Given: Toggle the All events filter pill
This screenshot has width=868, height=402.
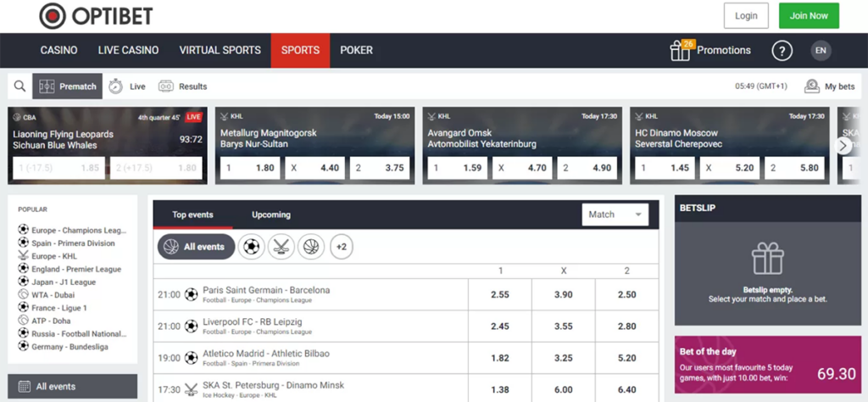Looking at the screenshot, I should tap(194, 247).
